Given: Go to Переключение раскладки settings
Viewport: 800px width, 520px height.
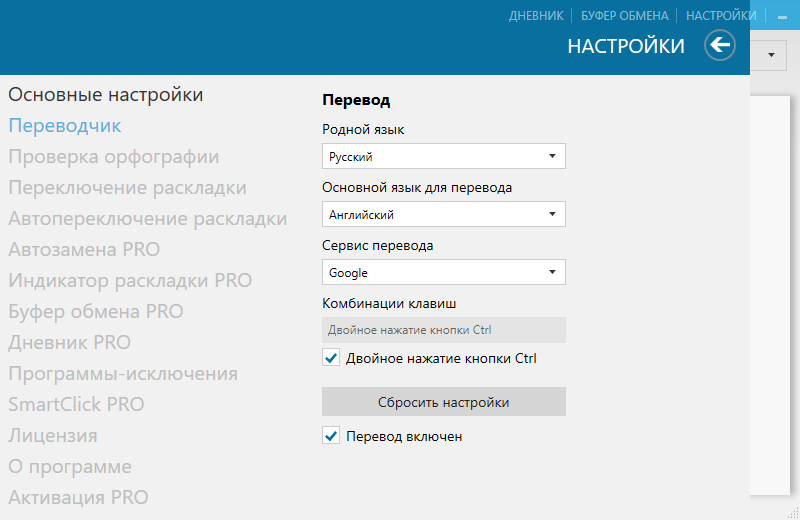Looking at the screenshot, I should click(x=127, y=188).
